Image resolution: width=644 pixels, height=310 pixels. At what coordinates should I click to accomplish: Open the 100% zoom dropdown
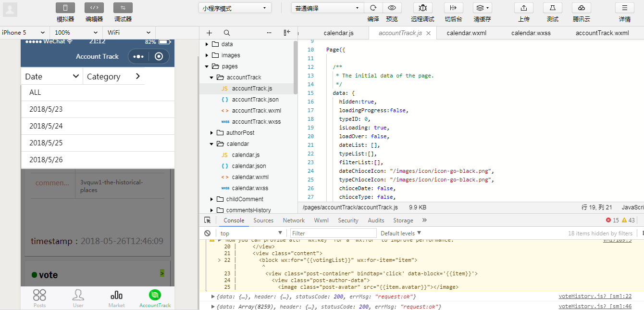pyautogui.click(x=75, y=32)
